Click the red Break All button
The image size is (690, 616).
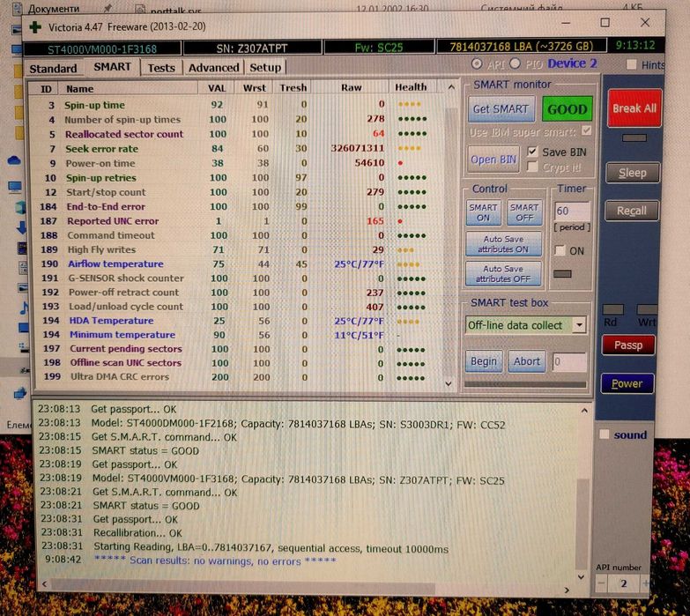click(634, 108)
